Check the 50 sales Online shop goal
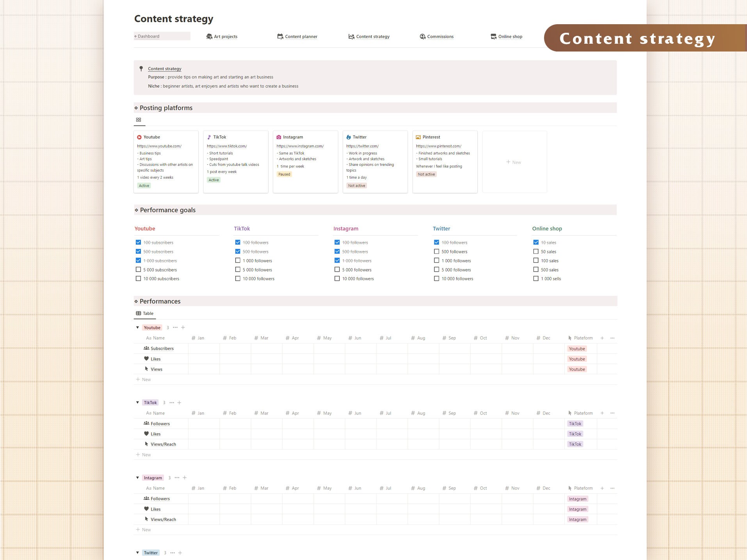The width and height of the screenshot is (747, 560). coord(536,251)
